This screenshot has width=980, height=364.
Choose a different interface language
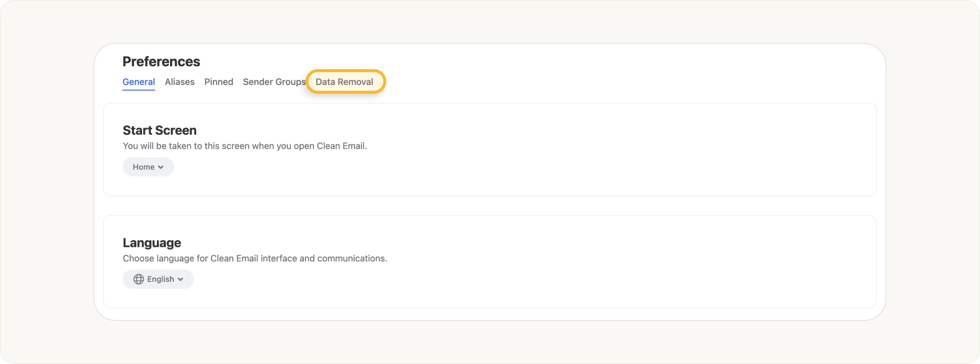click(158, 279)
